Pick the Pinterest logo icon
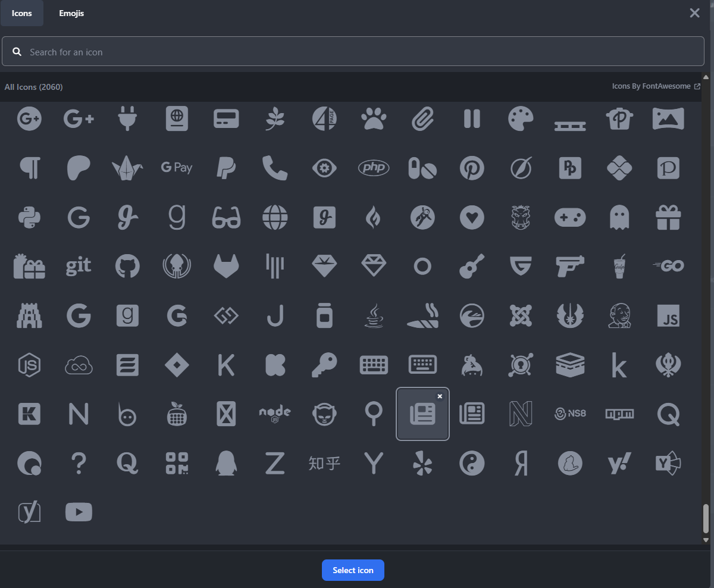This screenshot has height=588, width=714. [472, 168]
